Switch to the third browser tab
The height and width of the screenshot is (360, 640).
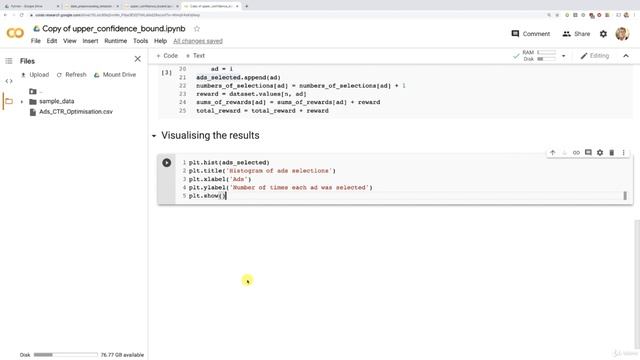click(151, 6)
